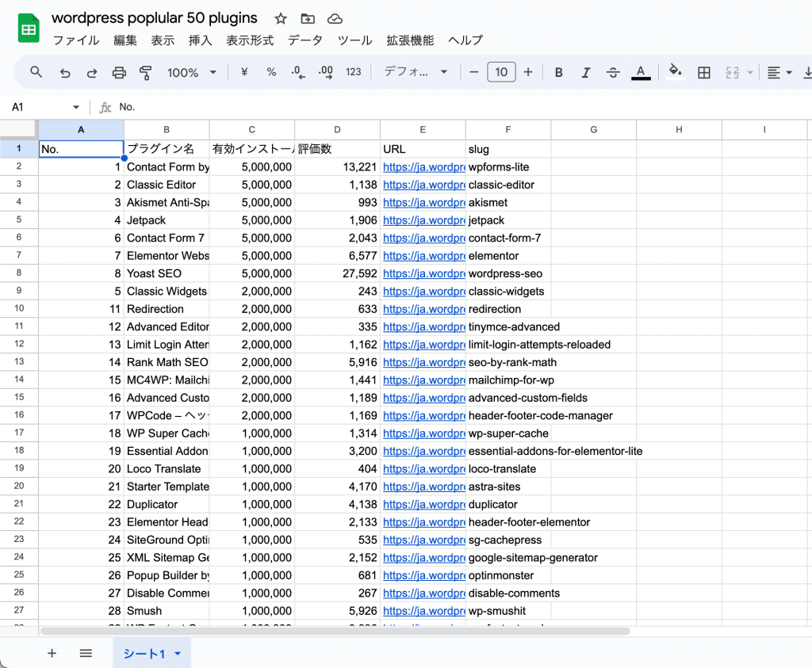Redo the last action
Screen dimensions: 812x668
pos(92,72)
